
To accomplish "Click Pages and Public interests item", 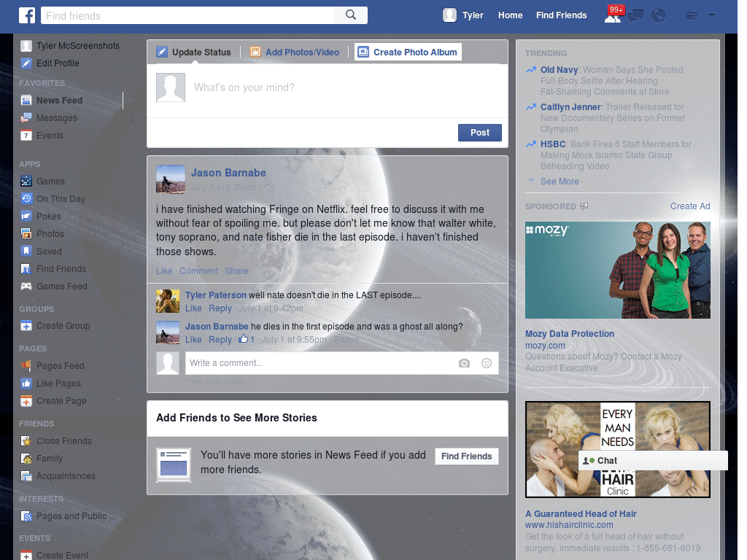I will pos(69,516).
